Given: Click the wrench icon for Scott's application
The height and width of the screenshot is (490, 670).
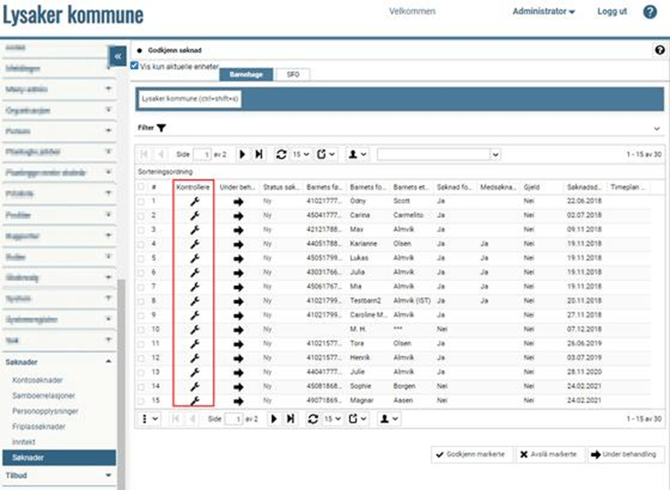Looking at the screenshot, I should [x=194, y=201].
